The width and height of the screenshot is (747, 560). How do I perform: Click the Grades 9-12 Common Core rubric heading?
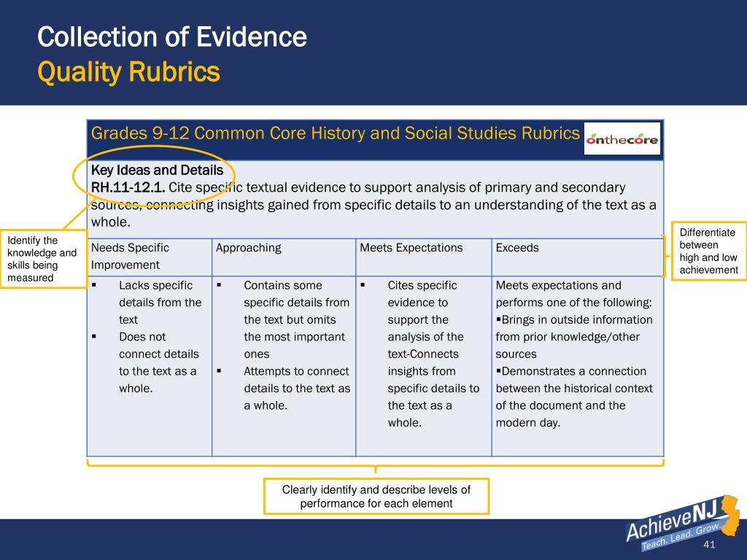pos(335,133)
